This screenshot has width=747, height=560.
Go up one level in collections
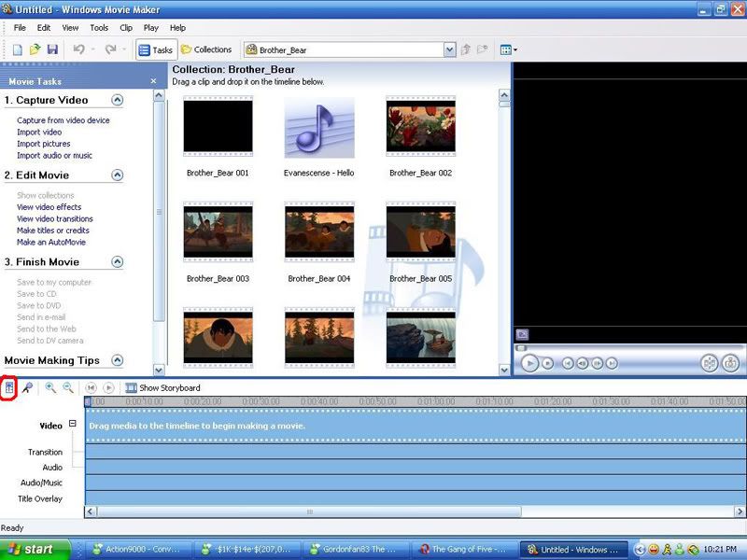coord(466,49)
